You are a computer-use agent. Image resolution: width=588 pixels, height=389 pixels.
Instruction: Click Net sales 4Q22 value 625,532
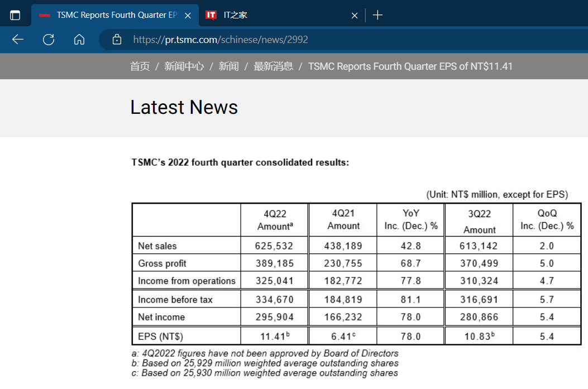point(274,246)
